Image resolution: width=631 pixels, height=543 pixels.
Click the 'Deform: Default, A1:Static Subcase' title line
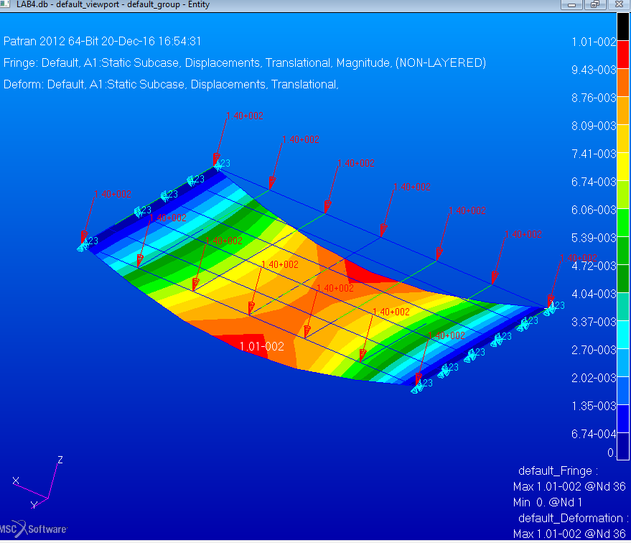click(x=171, y=85)
